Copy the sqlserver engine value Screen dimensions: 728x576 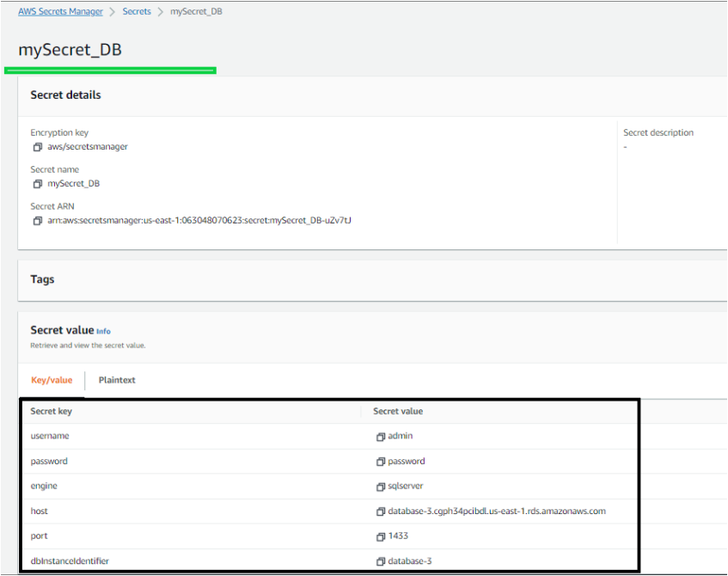[378, 486]
